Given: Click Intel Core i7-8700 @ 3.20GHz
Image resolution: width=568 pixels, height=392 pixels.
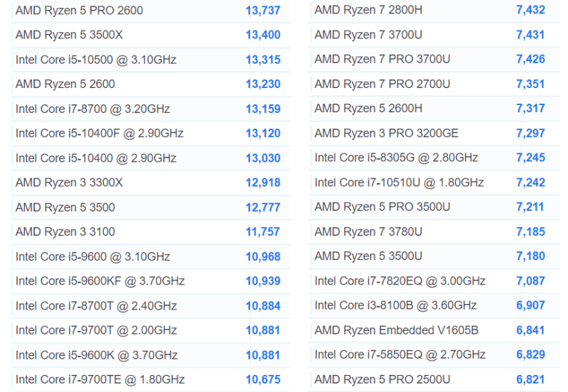Looking at the screenshot, I should tap(93, 109).
